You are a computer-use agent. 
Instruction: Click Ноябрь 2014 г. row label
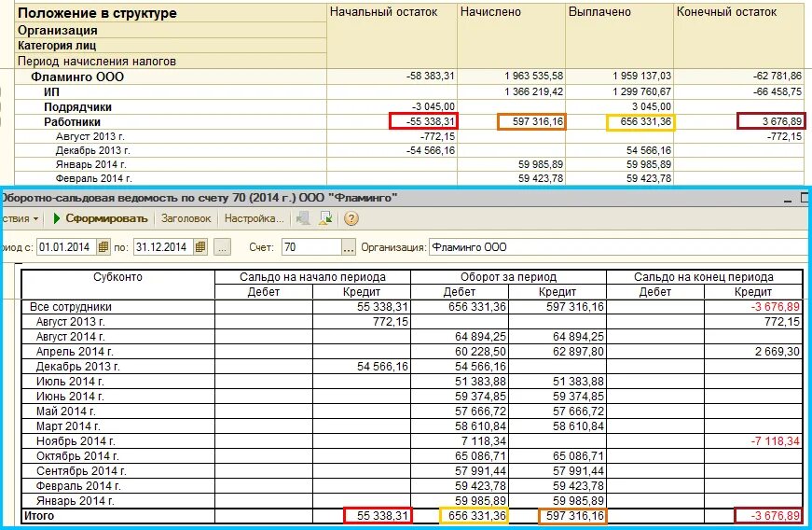76,442
